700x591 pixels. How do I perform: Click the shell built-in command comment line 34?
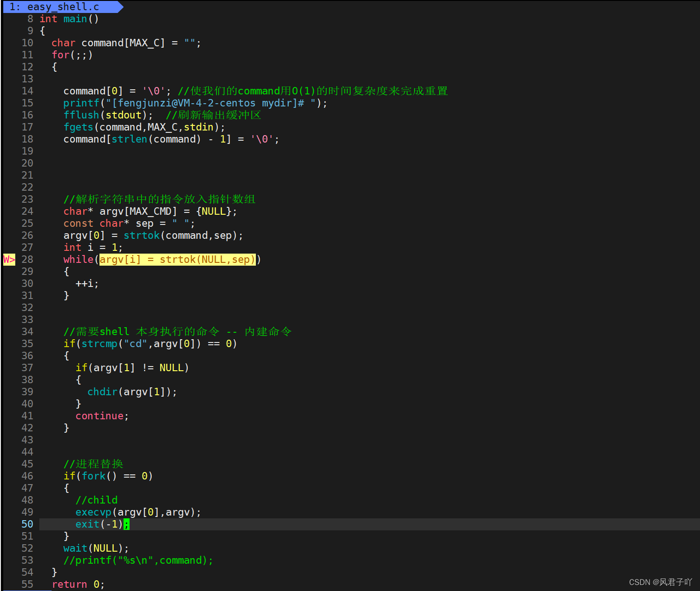[x=178, y=331]
